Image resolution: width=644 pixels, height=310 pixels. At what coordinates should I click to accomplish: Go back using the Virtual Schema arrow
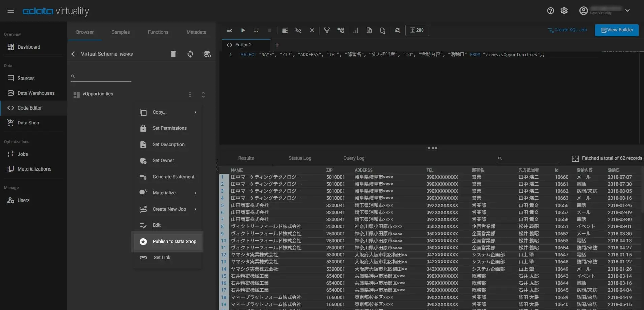(x=74, y=54)
